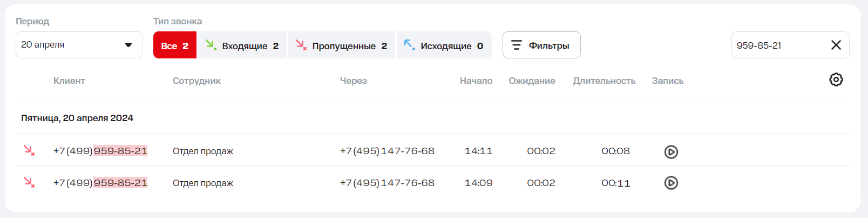Play the recording of the 14:11 call
Image resolution: width=868 pixels, height=218 pixels.
click(671, 152)
